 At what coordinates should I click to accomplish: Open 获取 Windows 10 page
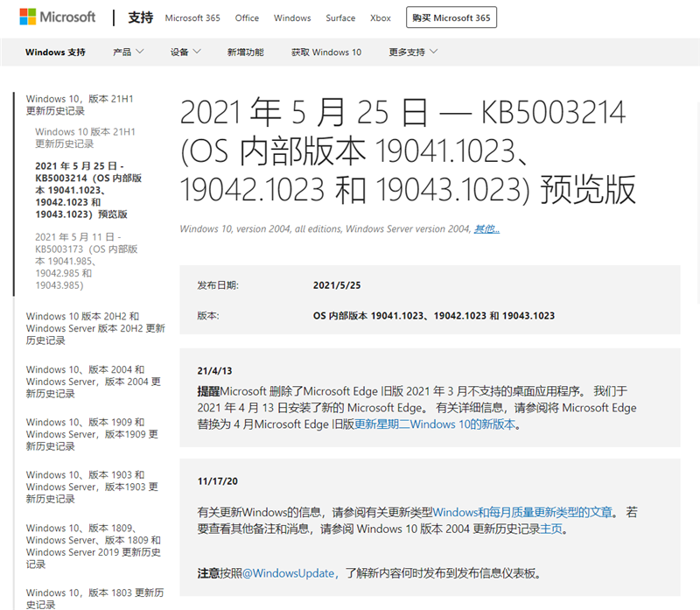[325, 53]
